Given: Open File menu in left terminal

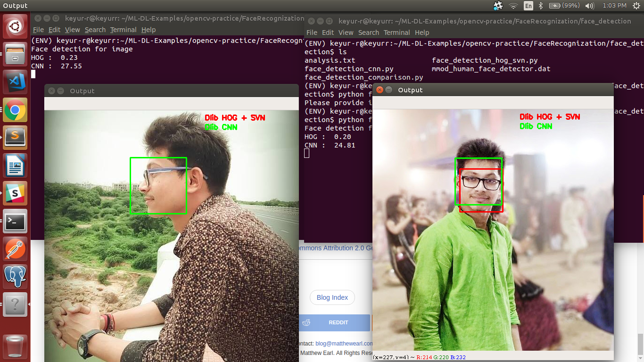Looking at the screenshot, I should 38,30.
